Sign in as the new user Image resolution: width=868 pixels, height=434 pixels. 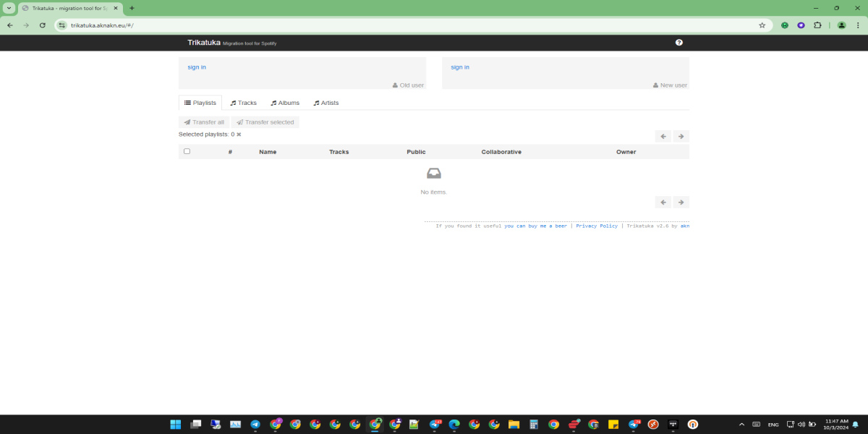coord(460,67)
